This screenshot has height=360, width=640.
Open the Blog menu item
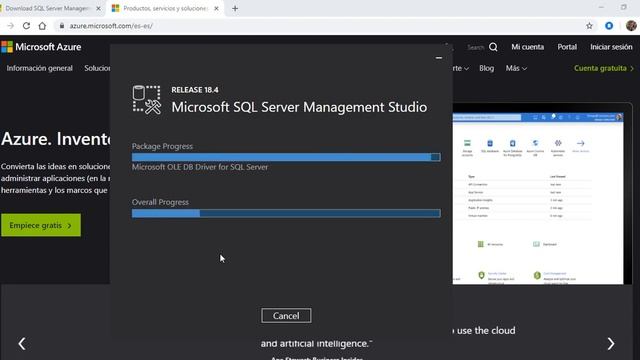(486, 68)
